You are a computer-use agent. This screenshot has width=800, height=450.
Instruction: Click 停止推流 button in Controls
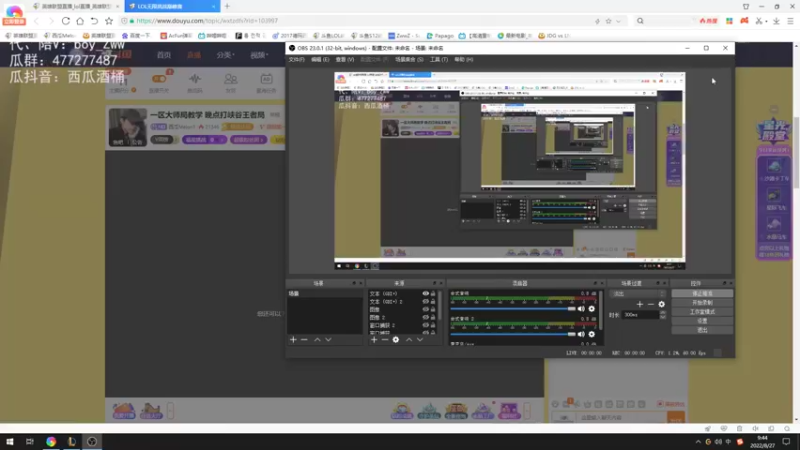(702, 294)
